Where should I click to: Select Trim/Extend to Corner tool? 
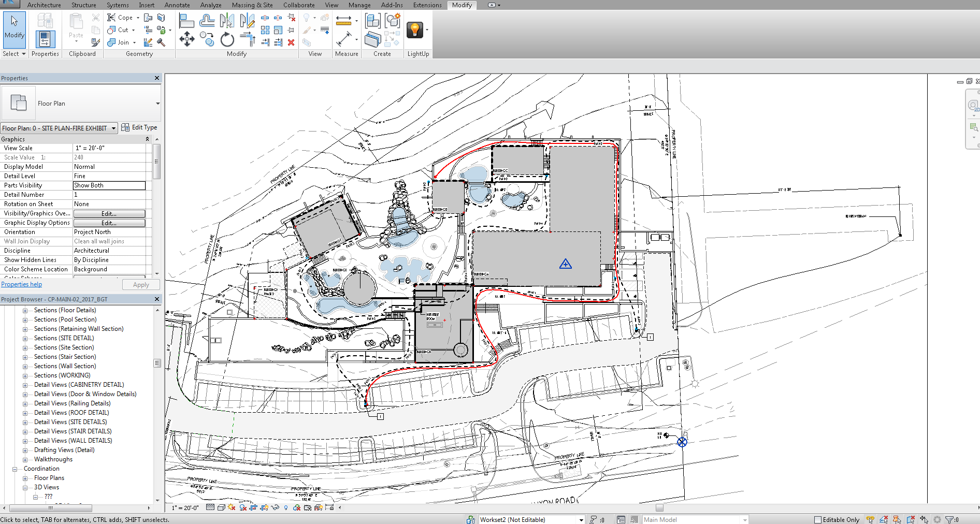(247, 39)
